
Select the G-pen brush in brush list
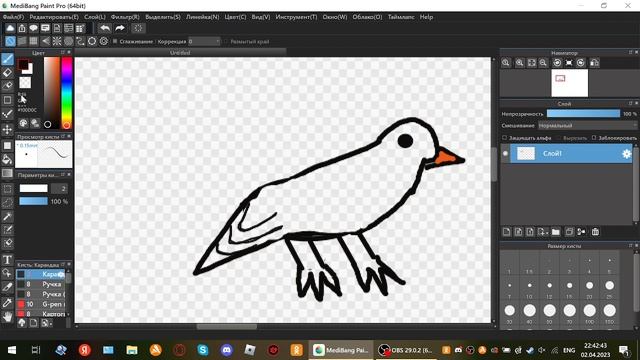pos(40,304)
